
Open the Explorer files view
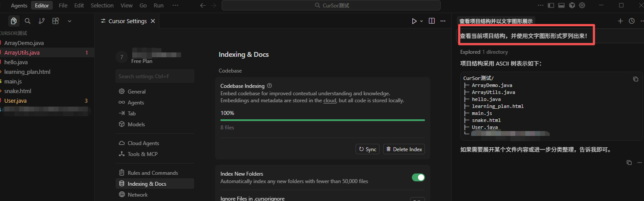click(14, 21)
